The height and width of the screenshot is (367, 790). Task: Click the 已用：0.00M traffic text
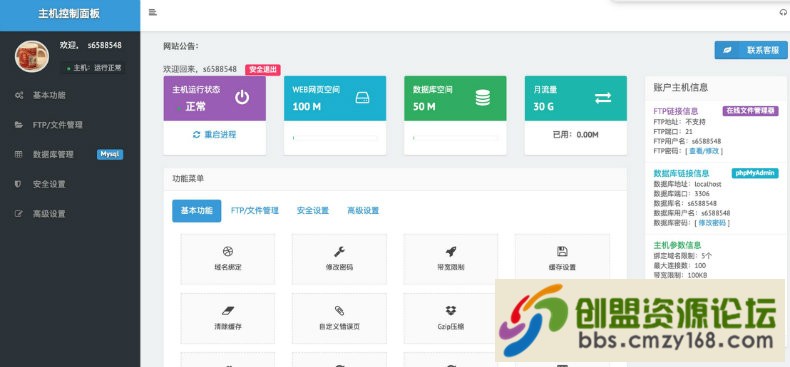(575, 135)
